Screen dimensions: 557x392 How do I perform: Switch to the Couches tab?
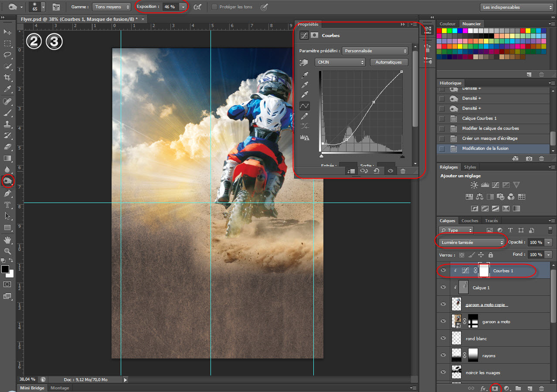469,221
